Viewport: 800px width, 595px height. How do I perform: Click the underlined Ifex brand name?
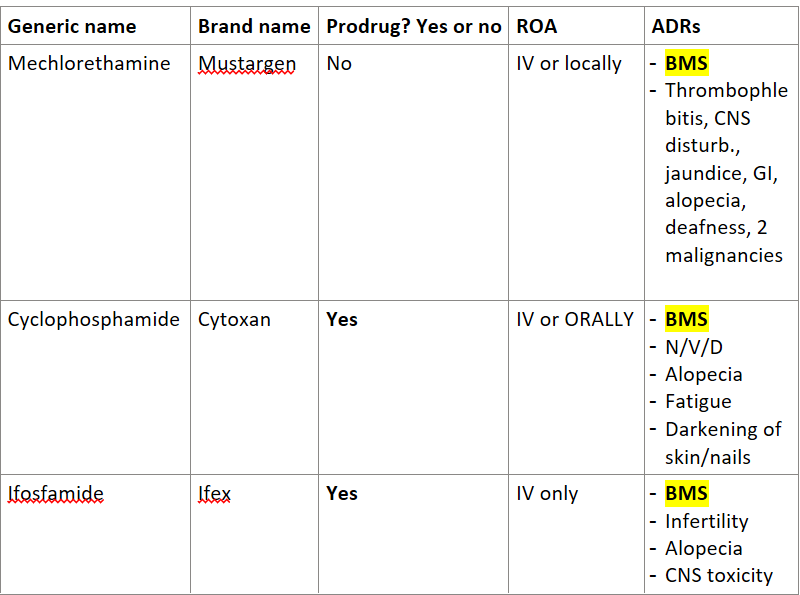(x=214, y=493)
